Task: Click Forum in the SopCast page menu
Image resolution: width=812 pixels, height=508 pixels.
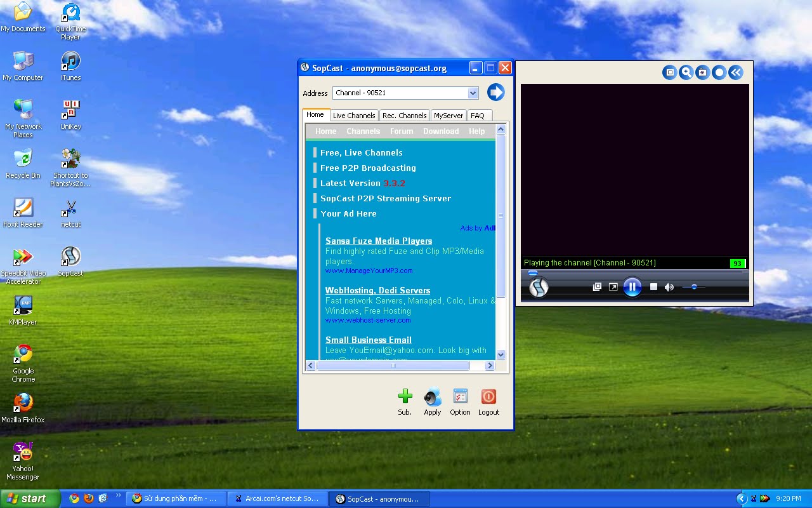Action: pos(402,131)
